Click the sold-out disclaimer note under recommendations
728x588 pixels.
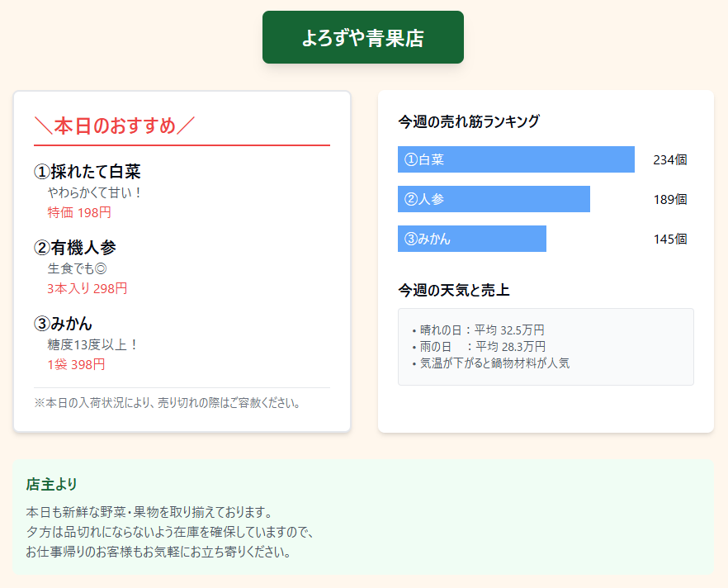(x=168, y=403)
